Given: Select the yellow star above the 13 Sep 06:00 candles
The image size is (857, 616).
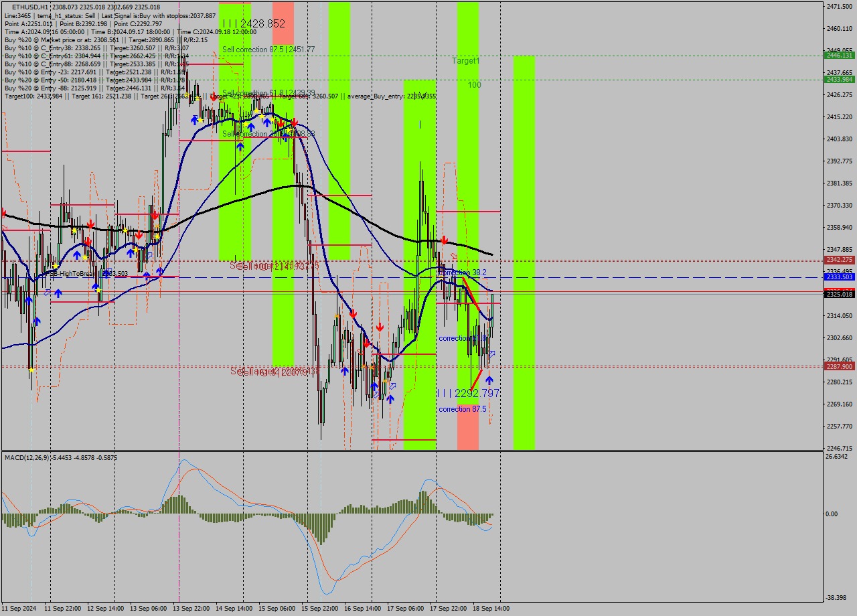Looking at the screenshot, I should 157,236.
